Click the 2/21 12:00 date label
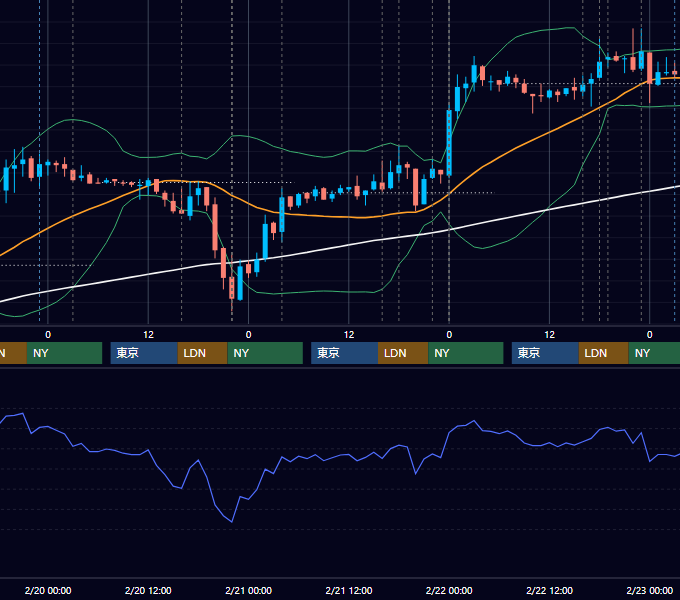 (x=349, y=590)
